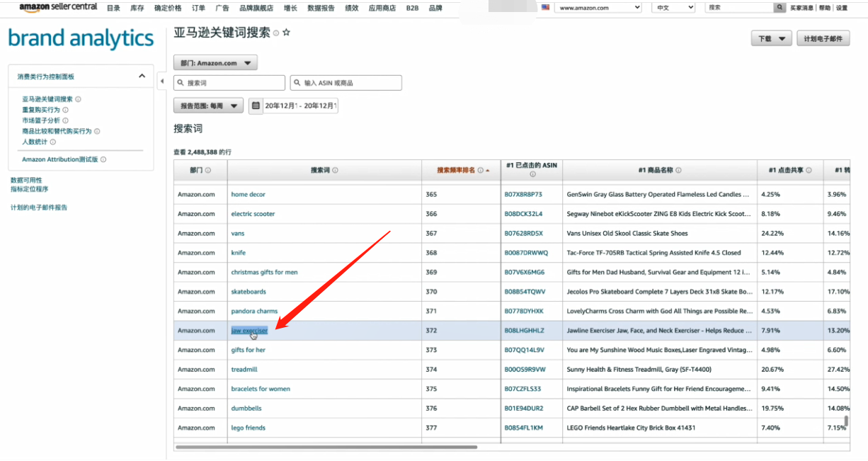Viewport: 868px width, 461px height.
Task: Open 人数统计 report in sidebar
Action: [35, 142]
